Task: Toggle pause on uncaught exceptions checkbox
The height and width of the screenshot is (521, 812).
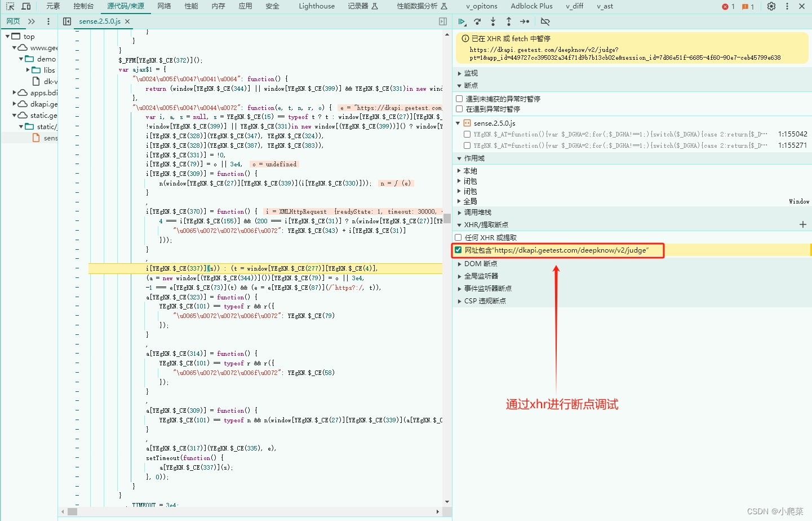Action: tap(459, 99)
